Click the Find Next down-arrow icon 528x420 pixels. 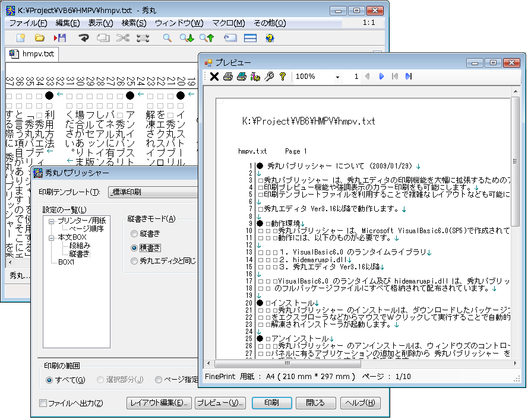coord(187,38)
